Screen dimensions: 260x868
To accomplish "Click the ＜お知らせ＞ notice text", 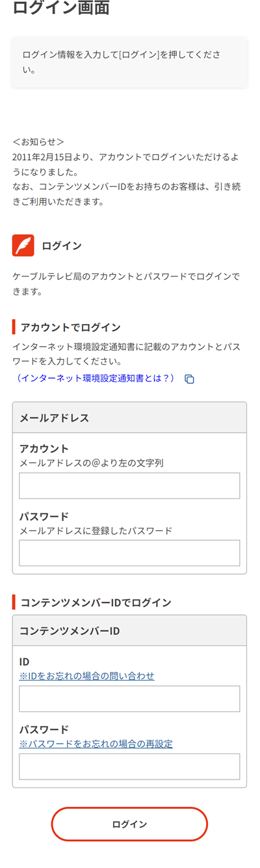I will tap(38, 142).
